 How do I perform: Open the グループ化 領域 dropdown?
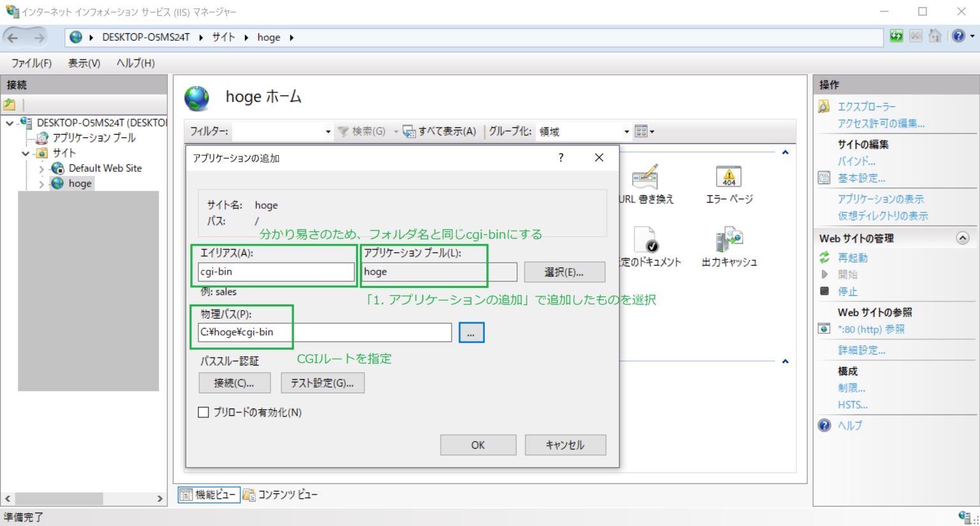coord(626,131)
